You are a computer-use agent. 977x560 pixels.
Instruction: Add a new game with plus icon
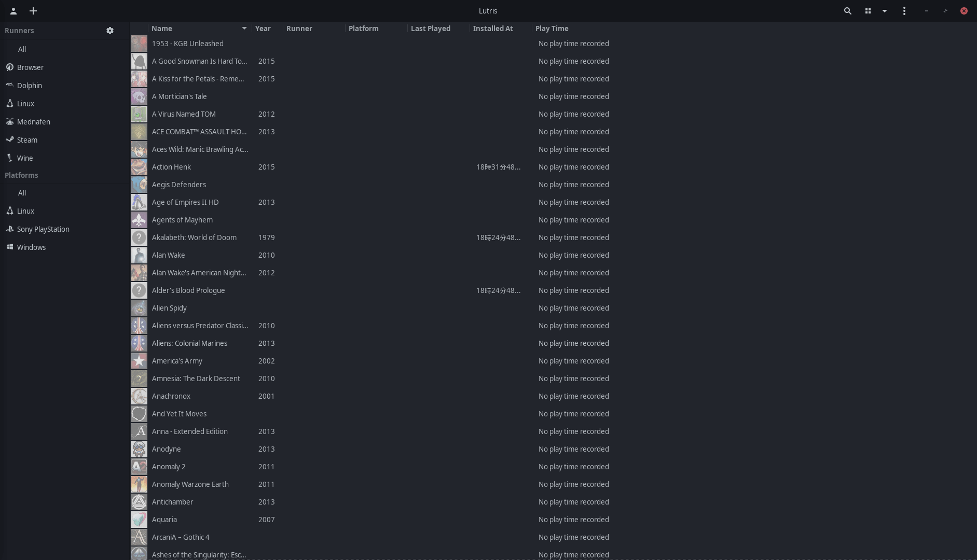tap(33, 11)
